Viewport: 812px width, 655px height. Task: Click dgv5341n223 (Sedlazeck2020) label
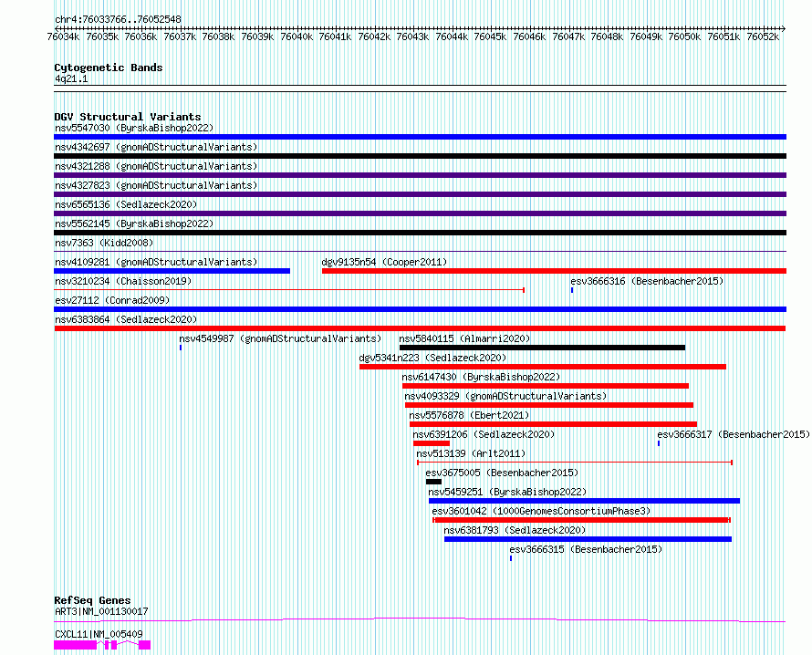(432, 358)
